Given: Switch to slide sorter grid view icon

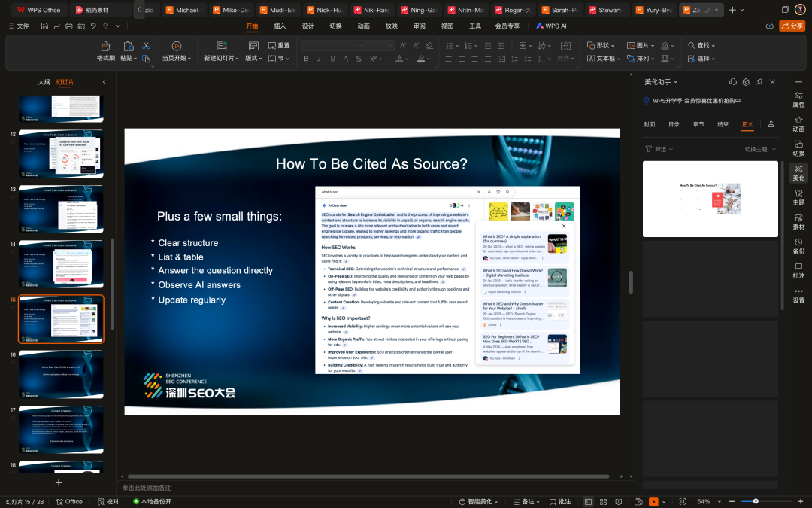Looking at the screenshot, I should click(603, 501).
